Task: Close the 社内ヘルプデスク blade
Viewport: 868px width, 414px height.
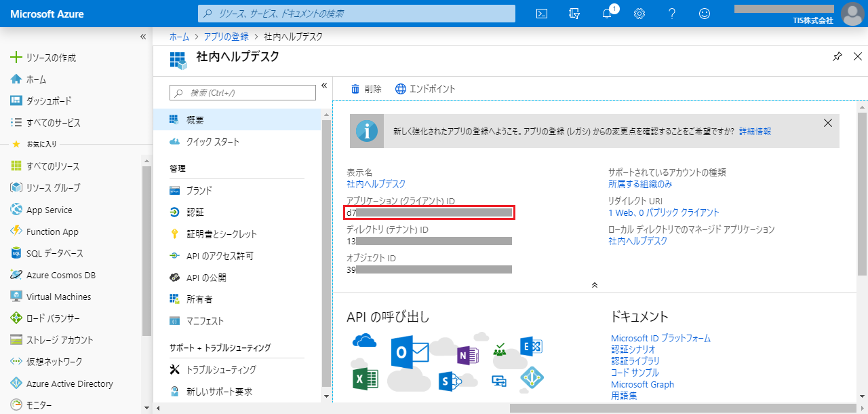Action: [858, 56]
